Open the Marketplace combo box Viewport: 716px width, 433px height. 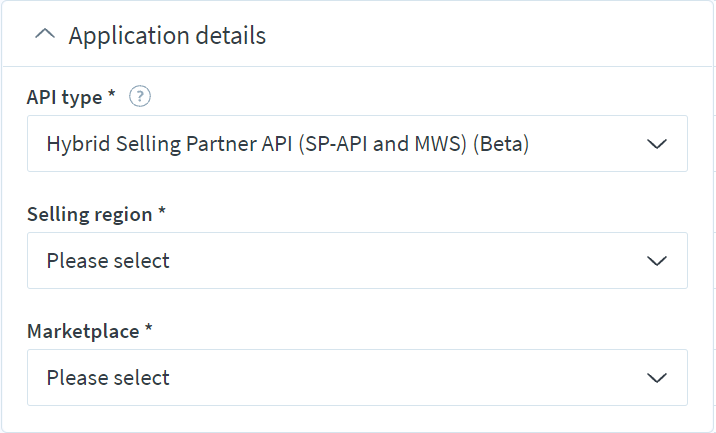coord(357,377)
